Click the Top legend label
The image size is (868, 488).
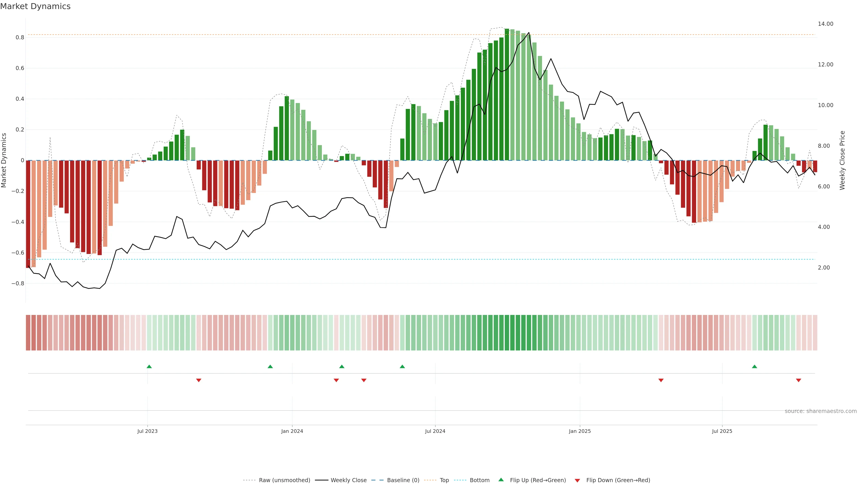(x=444, y=480)
